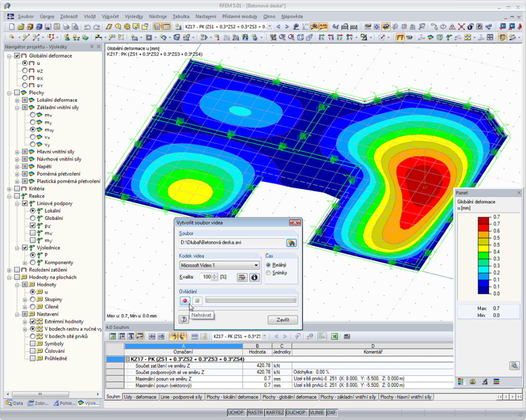Click the Excel export icon in table toolbar

pos(334,336)
